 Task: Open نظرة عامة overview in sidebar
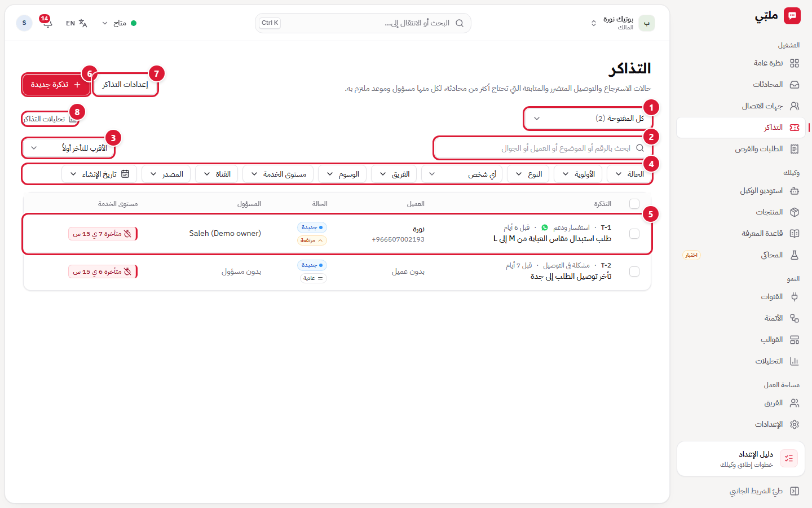(x=742, y=63)
